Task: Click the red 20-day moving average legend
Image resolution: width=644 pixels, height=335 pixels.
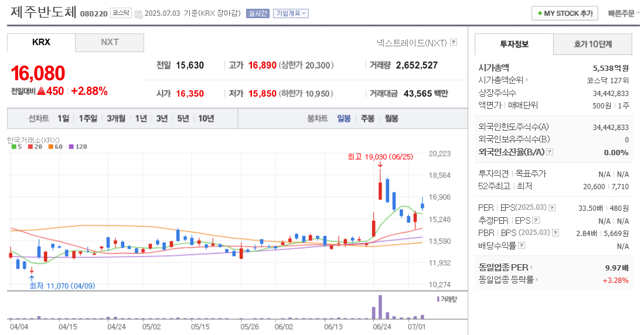Action: click(35, 146)
